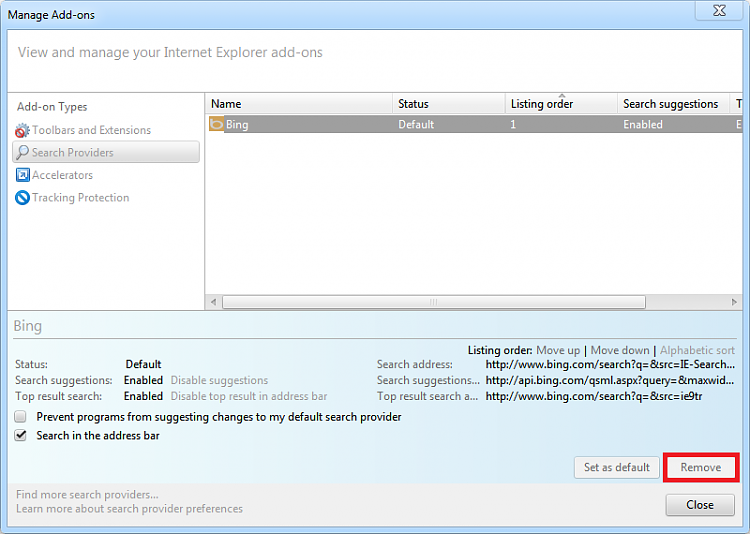This screenshot has width=750, height=534.
Task: Select the Search Providers magnifier icon
Action: (x=22, y=152)
